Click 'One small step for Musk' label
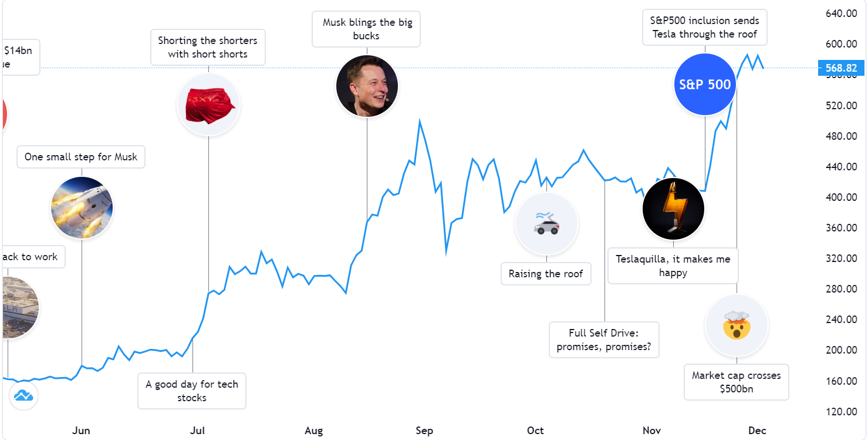 (81, 157)
